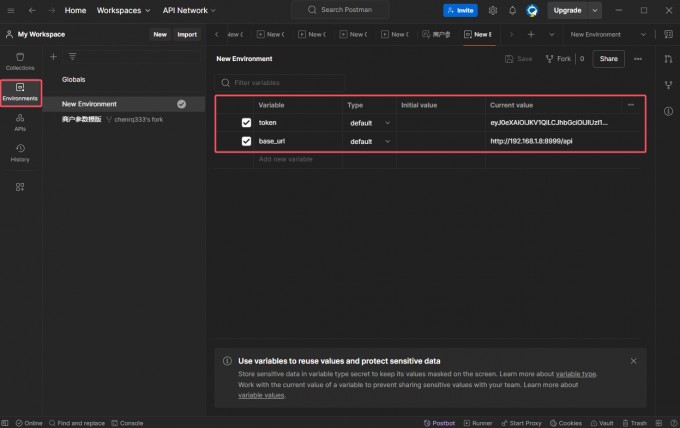Open Runner in status bar

[x=477, y=423]
